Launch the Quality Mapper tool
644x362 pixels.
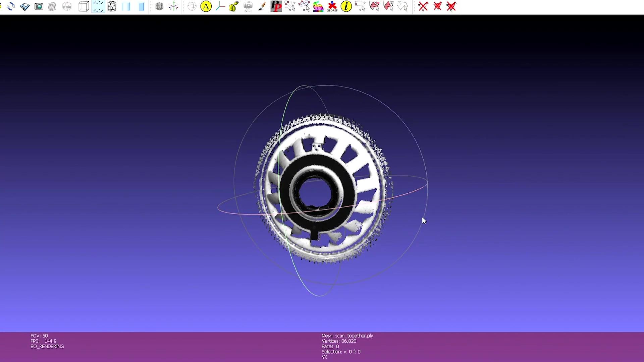click(x=319, y=6)
